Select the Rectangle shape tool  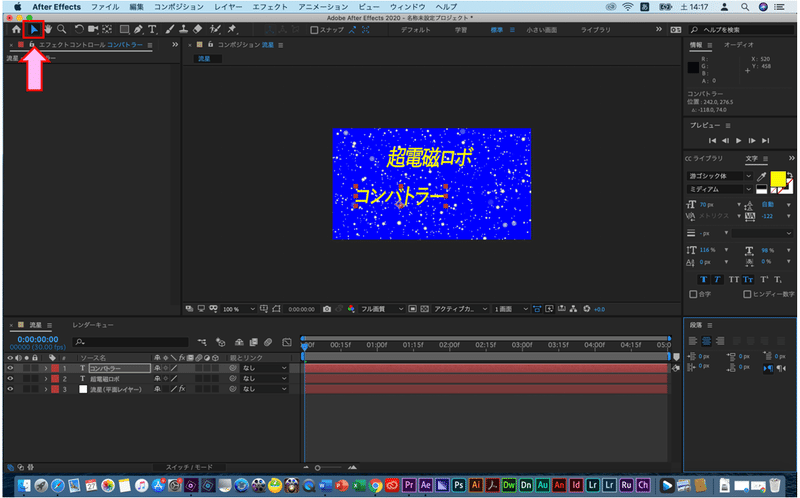(124, 30)
